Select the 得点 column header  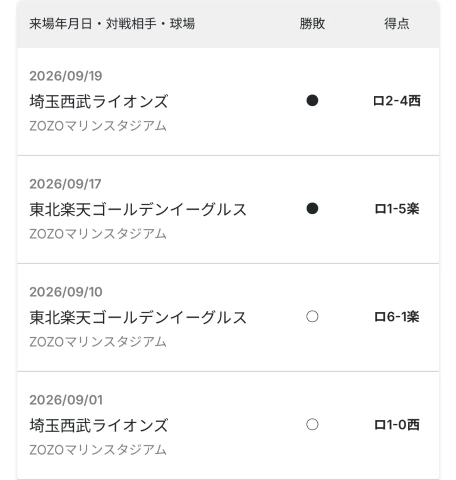pyautogui.click(x=397, y=24)
